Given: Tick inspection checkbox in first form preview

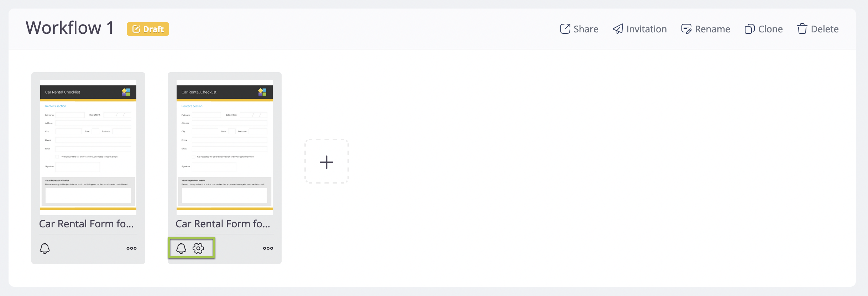Looking at the screenshot, I should click(x=57, y=157).
